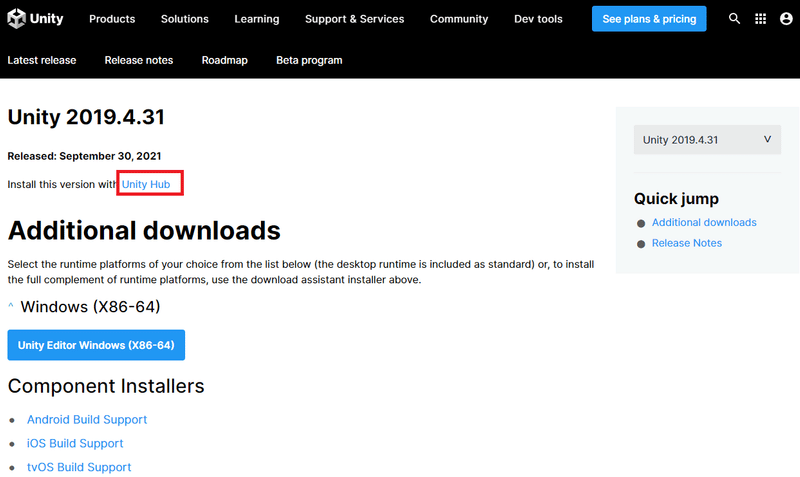Collapse the Windows (X86-64) section
This screenshot has height=477, width=800.
tap(11, 306)
